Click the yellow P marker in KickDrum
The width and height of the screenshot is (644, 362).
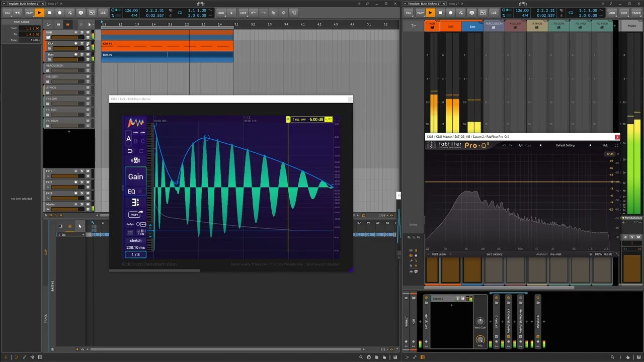coord(288,120)
